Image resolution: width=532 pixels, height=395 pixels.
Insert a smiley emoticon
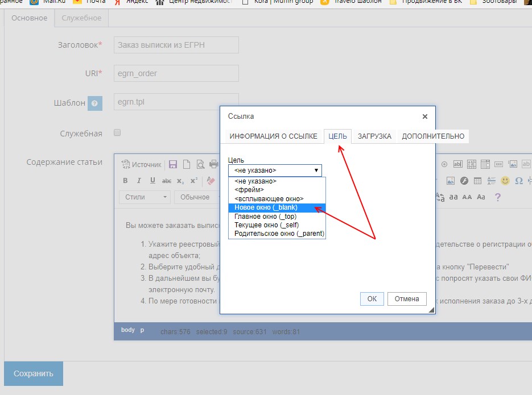[x=505, y=181]
